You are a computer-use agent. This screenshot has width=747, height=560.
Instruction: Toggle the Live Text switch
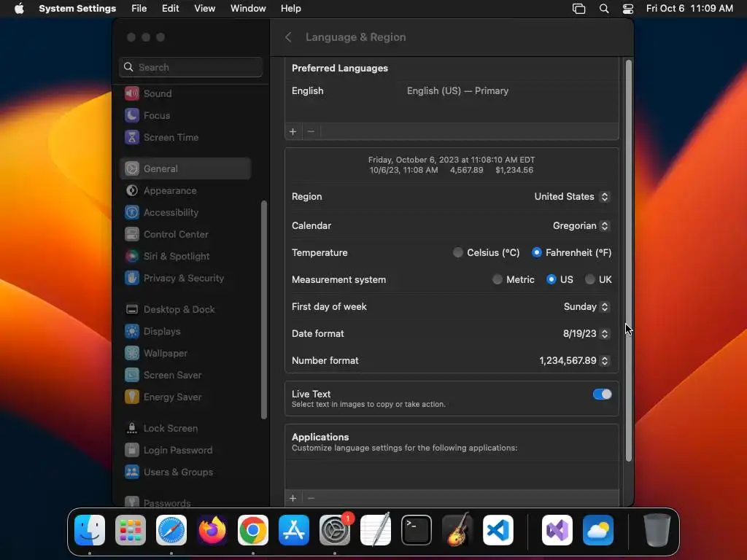coord(602,394)
